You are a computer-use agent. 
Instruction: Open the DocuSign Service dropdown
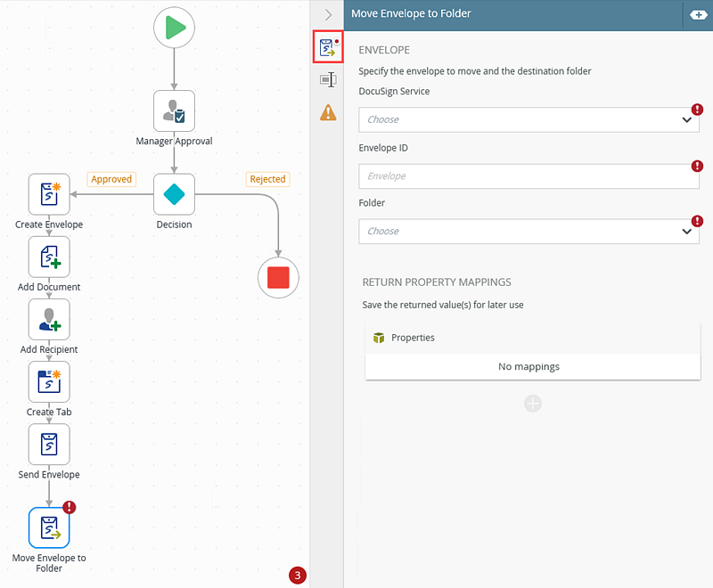click(x=529, y=119)
